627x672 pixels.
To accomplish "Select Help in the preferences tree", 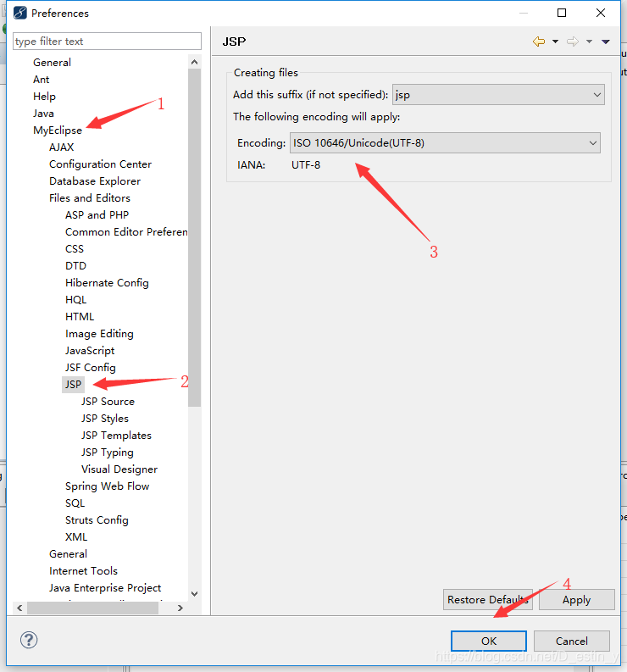I will [x=44, y=97].
